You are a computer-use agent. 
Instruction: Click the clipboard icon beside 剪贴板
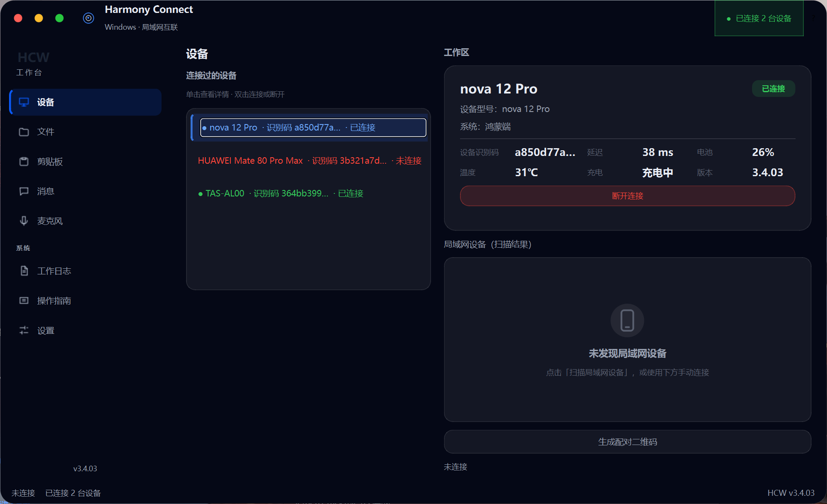point(24,162)
